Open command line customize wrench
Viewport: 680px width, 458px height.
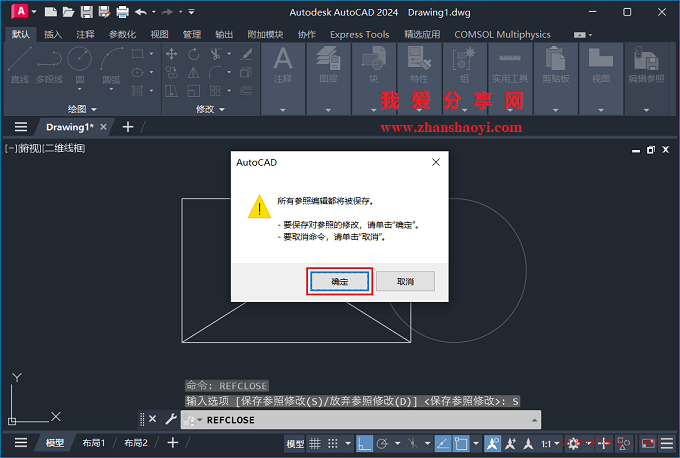click(171, 419)
